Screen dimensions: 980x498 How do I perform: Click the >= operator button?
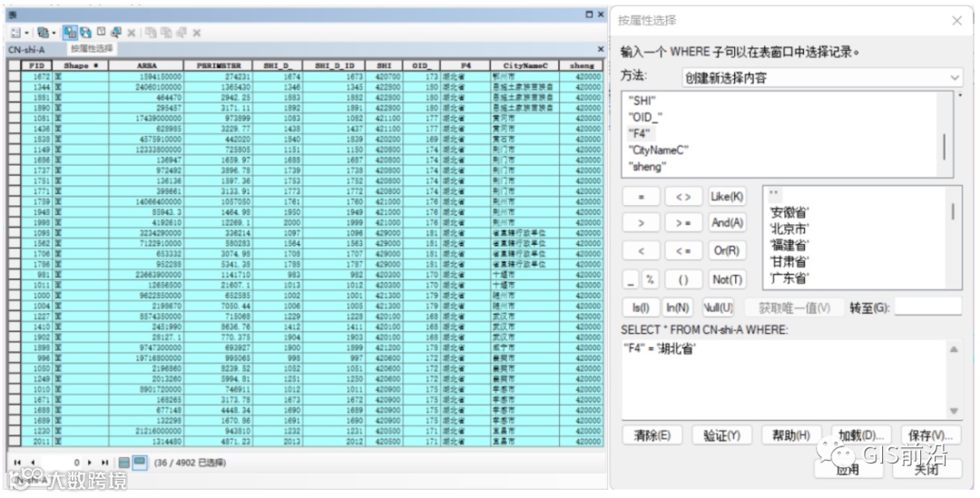click(683, 223)
